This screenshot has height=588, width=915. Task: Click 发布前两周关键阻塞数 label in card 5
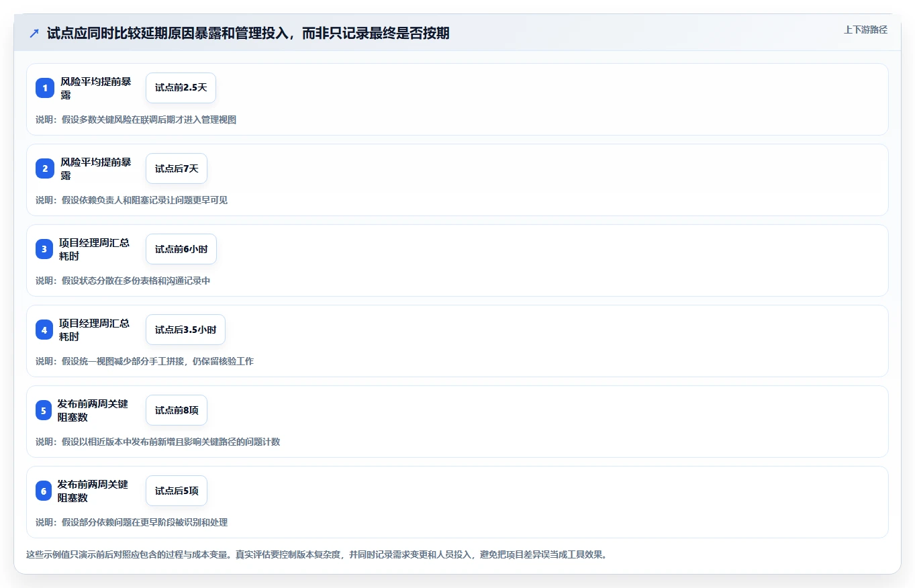click(93, 410)
